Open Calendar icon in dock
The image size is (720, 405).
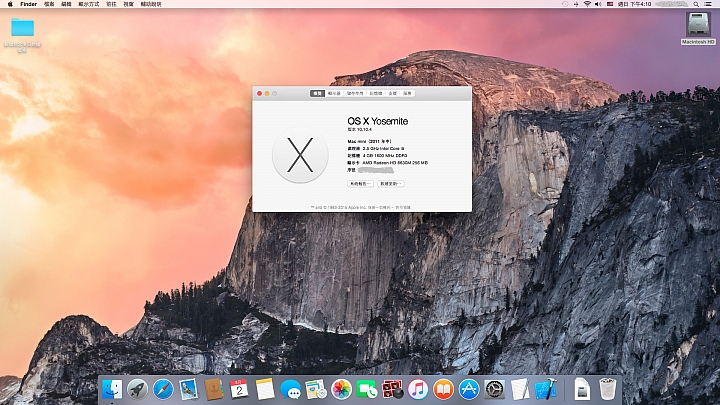(239, 389)
